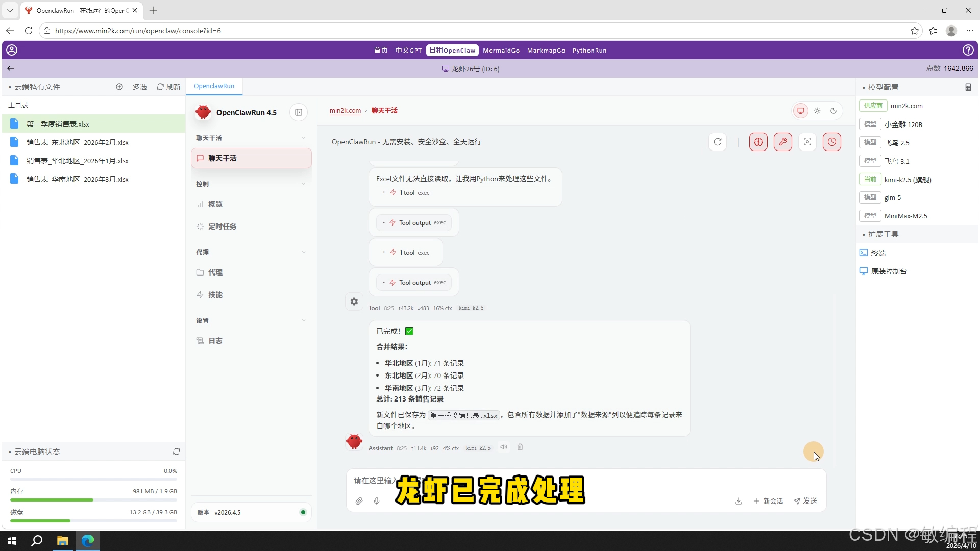Image resolution: width=980 pixels, height=551 pixels.
Task: Delete the Assistant message via trash icon
Action: [520, 447]
